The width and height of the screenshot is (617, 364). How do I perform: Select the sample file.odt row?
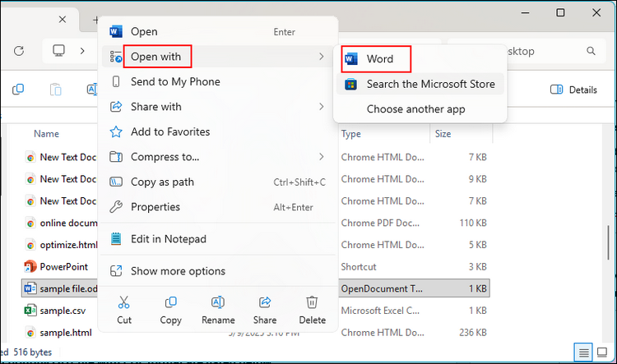[256, 288]
